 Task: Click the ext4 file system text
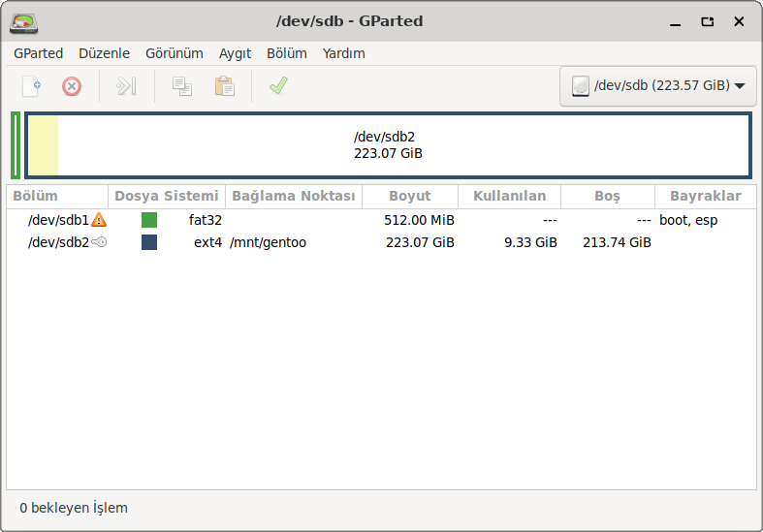tap(207, 242)
